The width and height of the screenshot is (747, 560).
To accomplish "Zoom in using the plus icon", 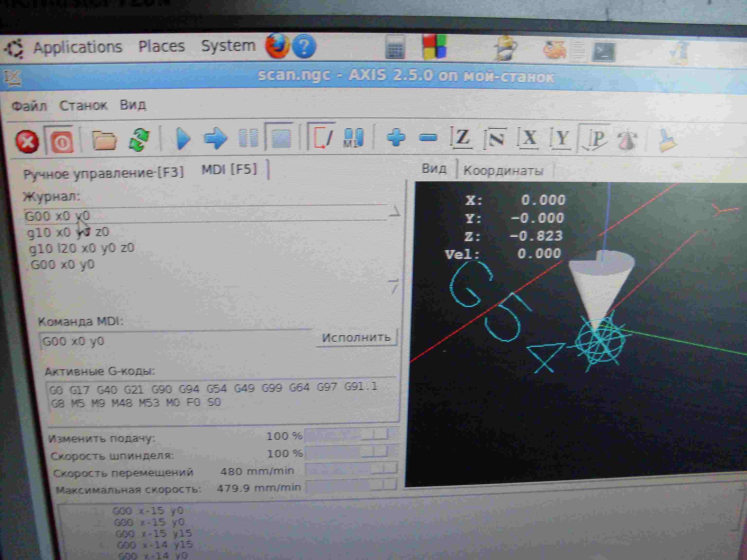I will (396, 137).
